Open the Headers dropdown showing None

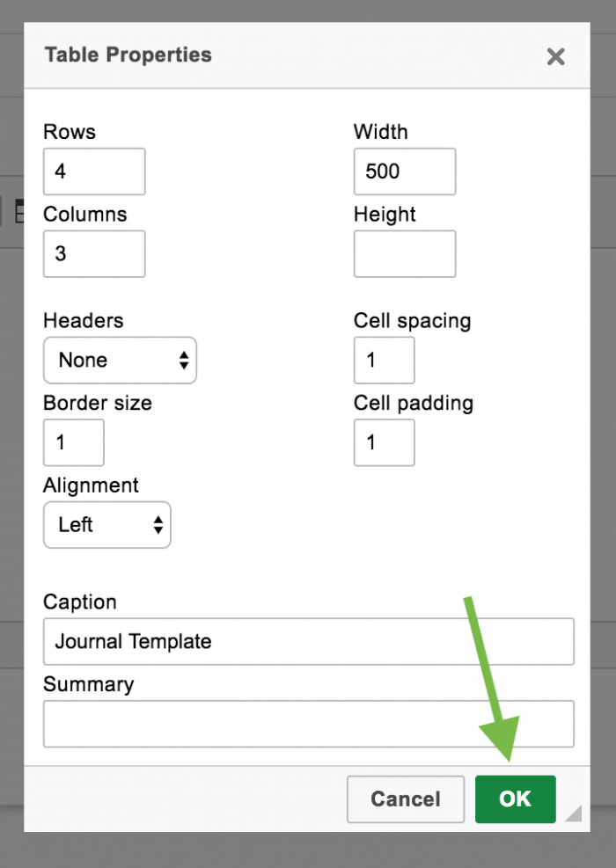click(121, 361)
